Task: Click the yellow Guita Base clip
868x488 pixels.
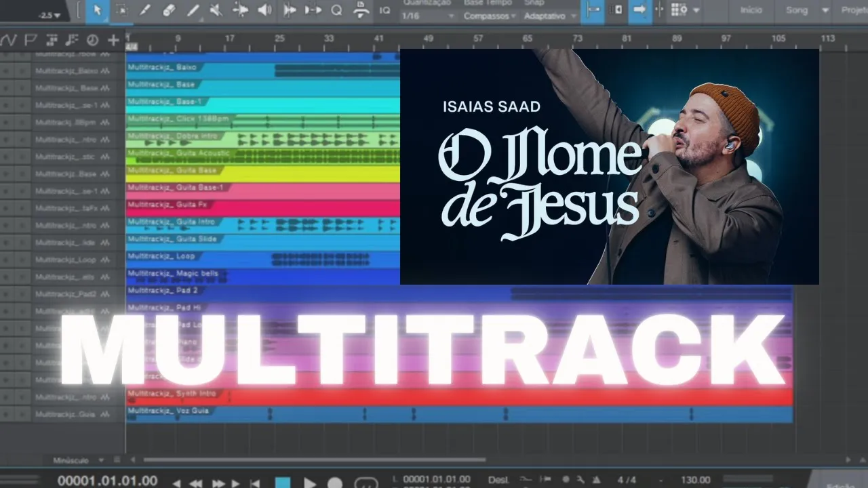Action: [263, 174]
